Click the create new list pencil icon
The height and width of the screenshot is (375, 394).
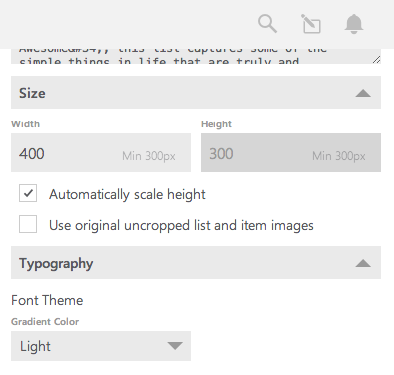(311, 24)
